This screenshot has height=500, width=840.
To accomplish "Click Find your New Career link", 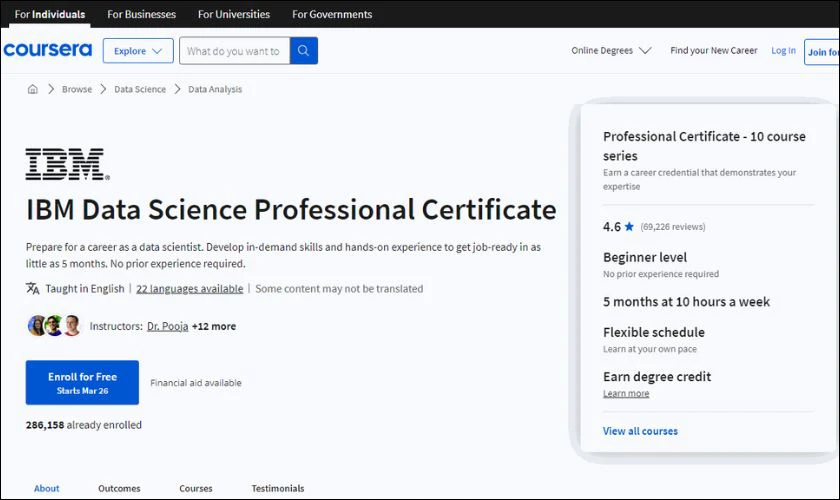I will coord(714,50).
